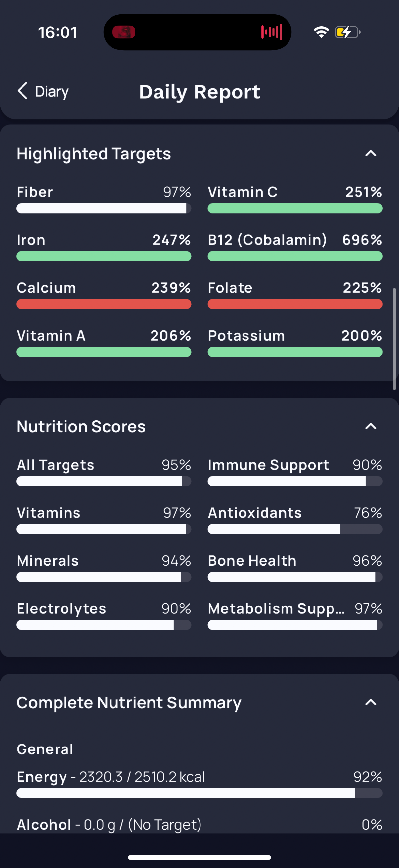Tap the Energy kcal progress bar
Screen dimensions: 399x868
point(199,793)
